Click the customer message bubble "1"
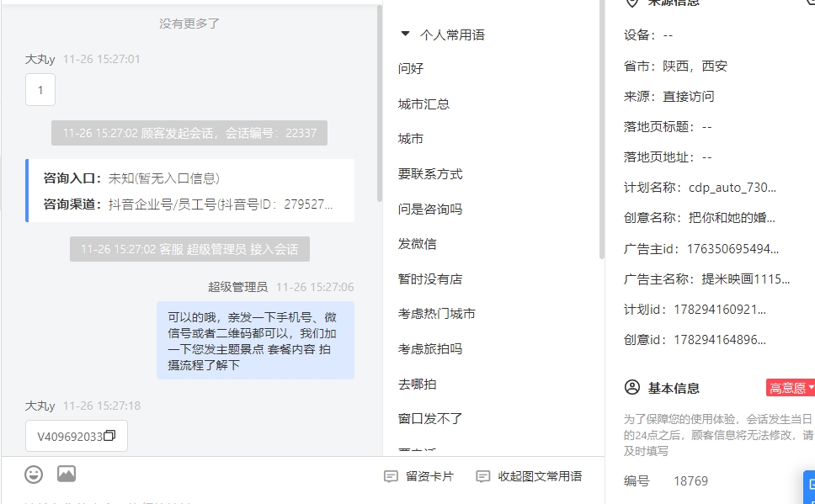This screenshot has width=815, height=504. [40, 90]
